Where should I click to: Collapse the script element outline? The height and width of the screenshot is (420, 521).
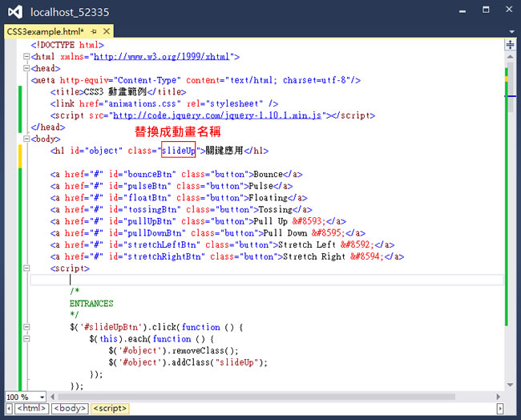[x=26, y=269]
